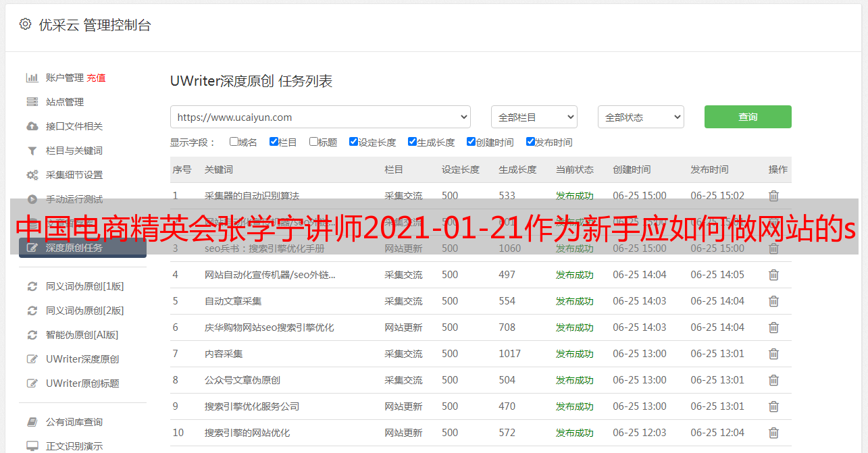Enable the 标题 display field checkbox
Screen dimensions: 868x453
coord(313,142)
